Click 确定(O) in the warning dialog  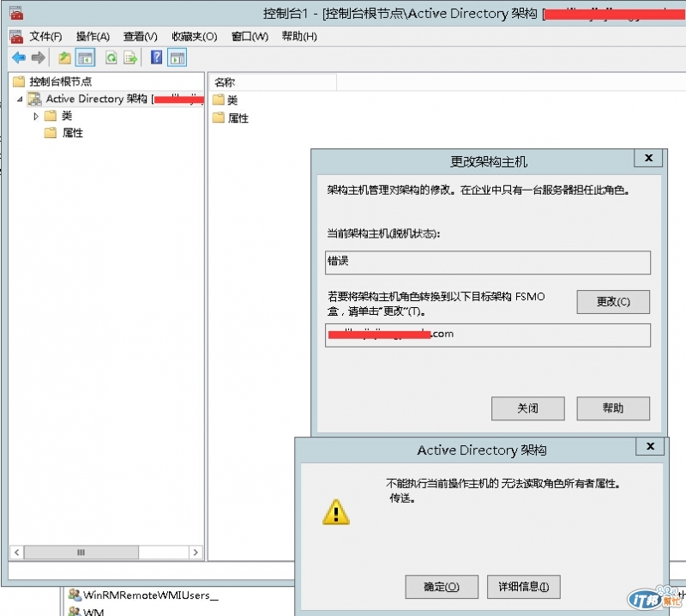click(x=442, y=587)
